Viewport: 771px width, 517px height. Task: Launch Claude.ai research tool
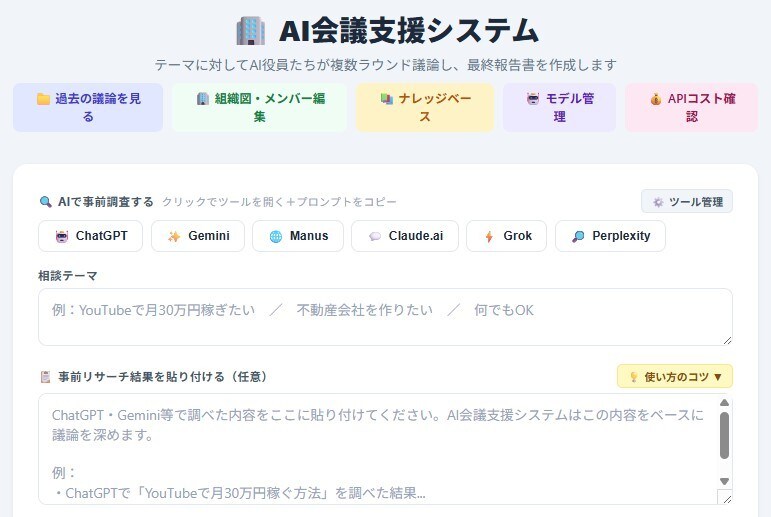(405, 236)
